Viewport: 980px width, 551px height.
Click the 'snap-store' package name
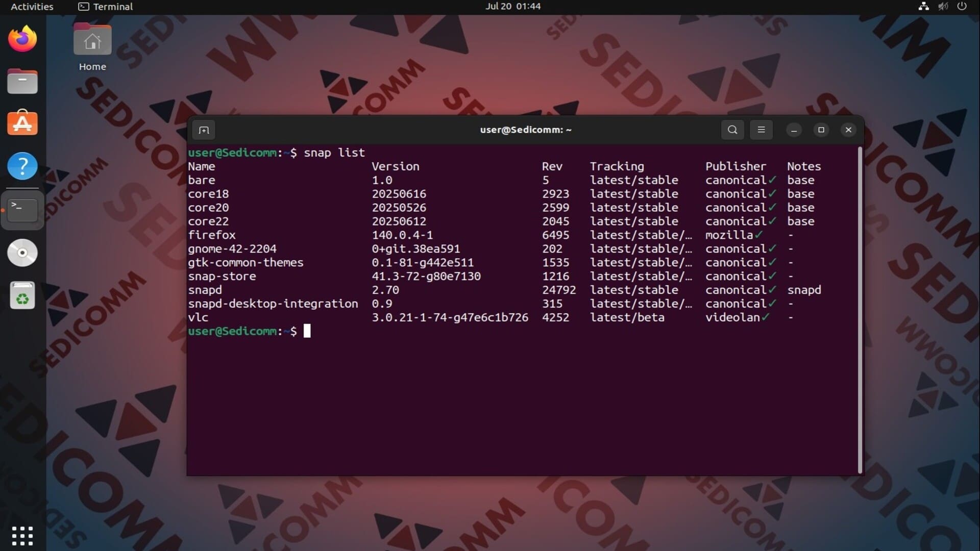pyautogui.click(x=222, y=277)
